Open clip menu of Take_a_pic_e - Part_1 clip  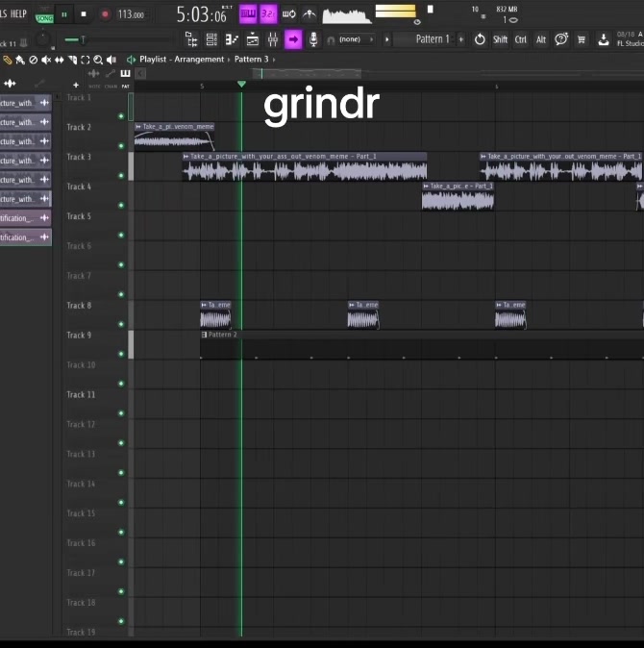point(426,186)
